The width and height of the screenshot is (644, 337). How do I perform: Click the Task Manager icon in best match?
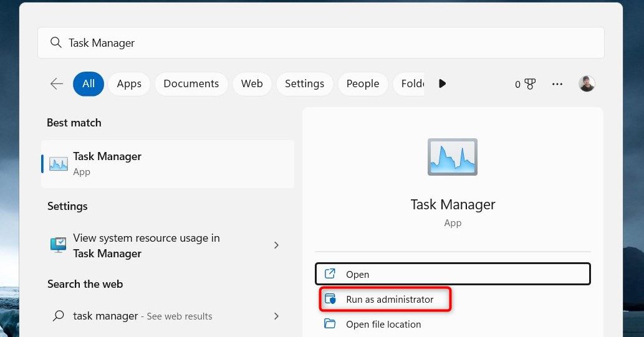coord(59,164)
